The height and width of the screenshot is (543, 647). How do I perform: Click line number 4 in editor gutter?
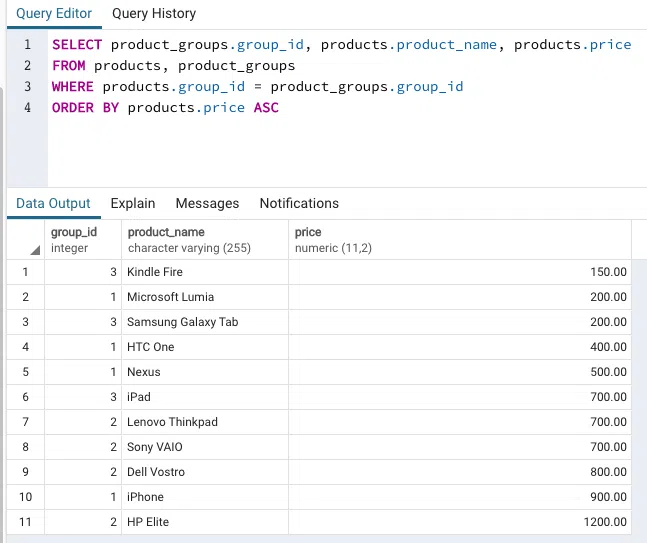[x=27, y=108]
